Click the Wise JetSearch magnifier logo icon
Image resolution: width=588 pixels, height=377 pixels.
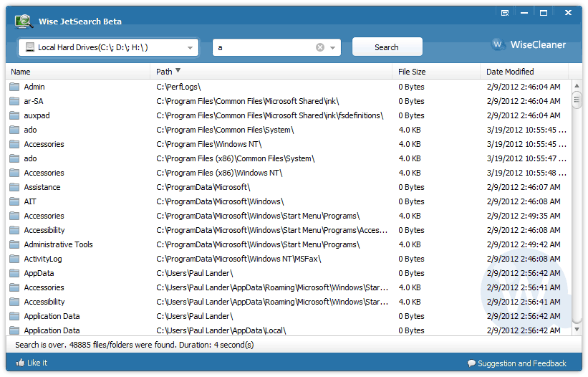[24, 22]
